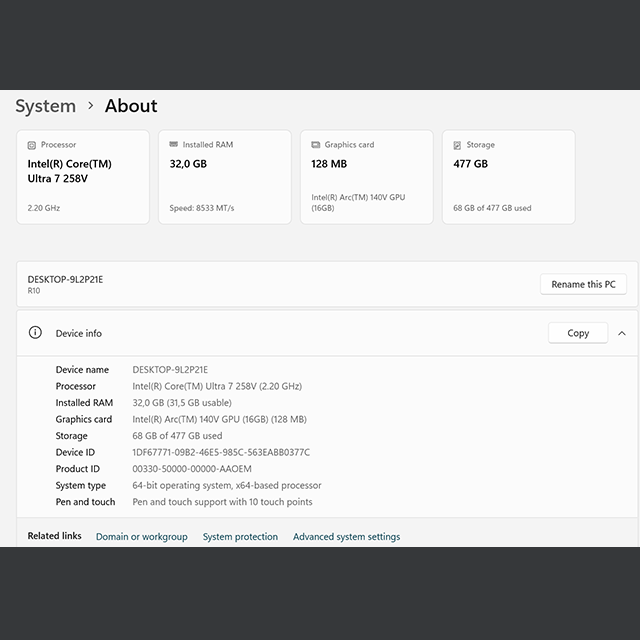640x640 pixels.
Task: Open Advanced system settings link
Action: tap(347, 536)
